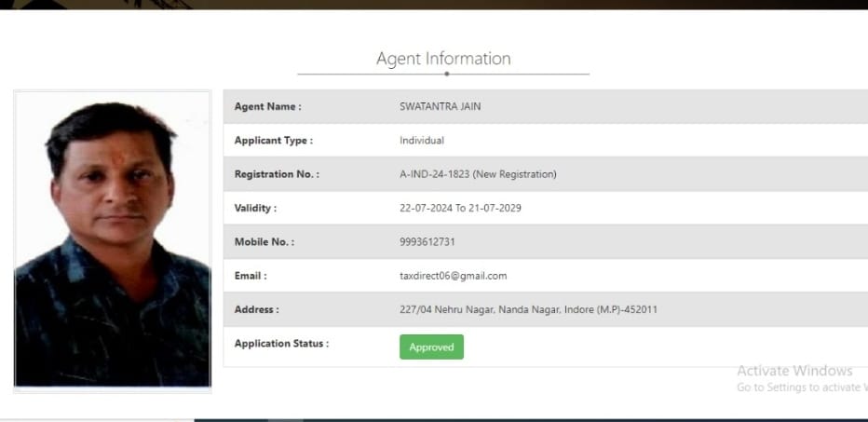Click the agent photo thumbnail
The width and height of the screenshot is (868, 422).
click(x=112, y=240)
